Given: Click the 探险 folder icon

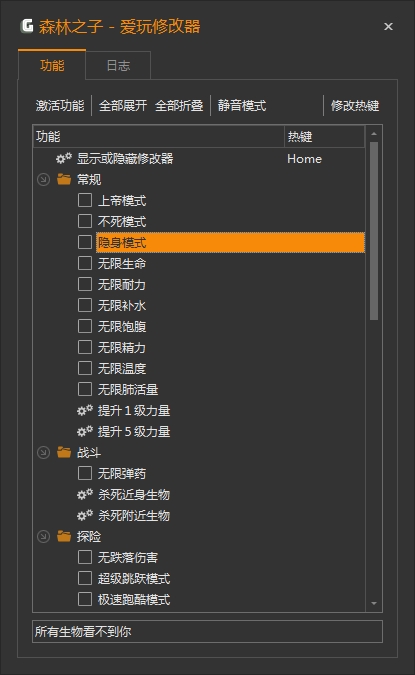Looking at the screenshot, I should pyautogui.click(x=64, y=536).
